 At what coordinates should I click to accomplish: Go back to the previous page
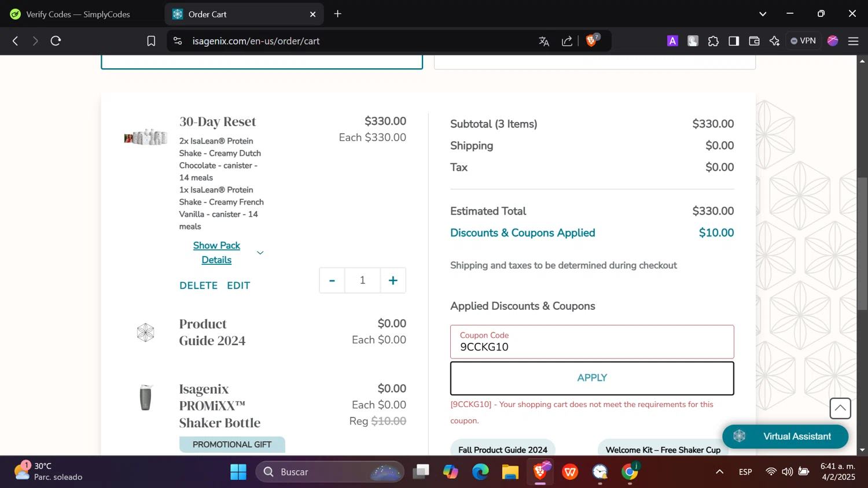[x=16, y=41]
